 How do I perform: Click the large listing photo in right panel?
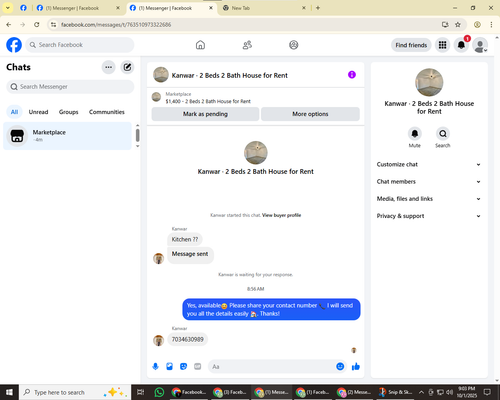[x=429, y=82]
